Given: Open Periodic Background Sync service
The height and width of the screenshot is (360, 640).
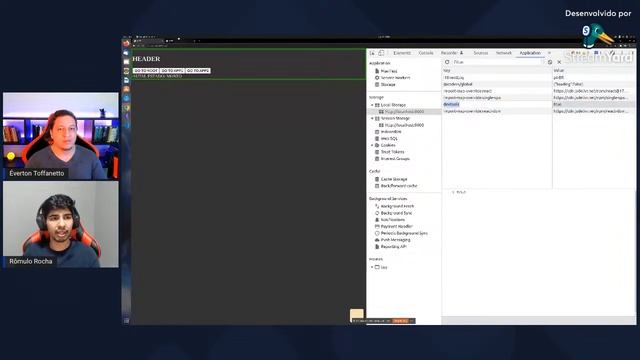Looking at the screenshot, I should coord(404,233).
